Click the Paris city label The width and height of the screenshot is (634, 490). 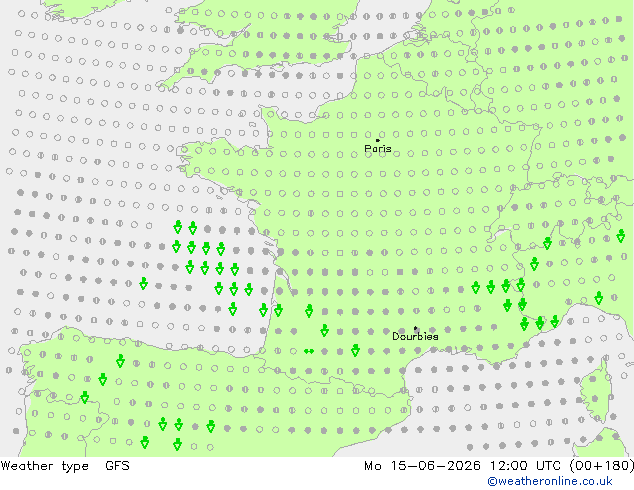click(378, 149)
